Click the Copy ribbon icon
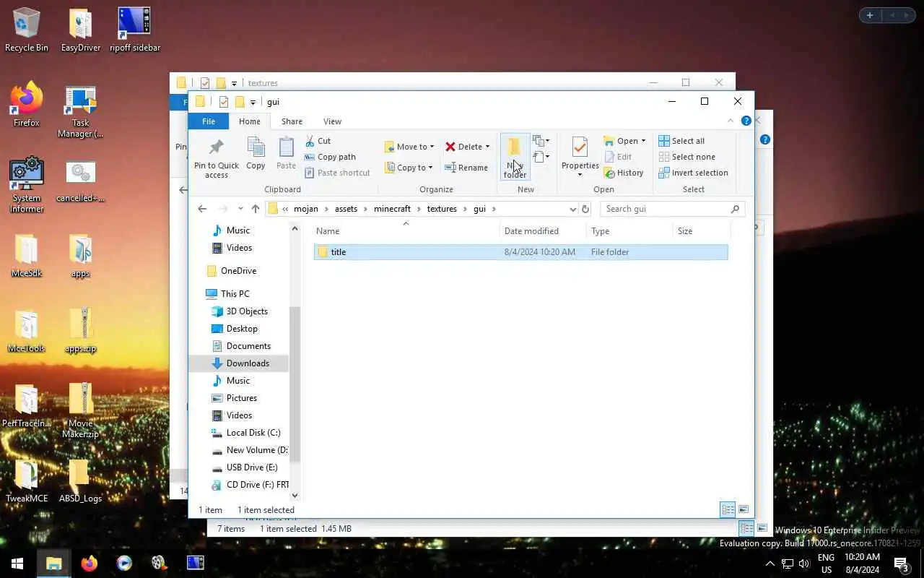Screen dimensions: 924x578 [x=256, y=147]
